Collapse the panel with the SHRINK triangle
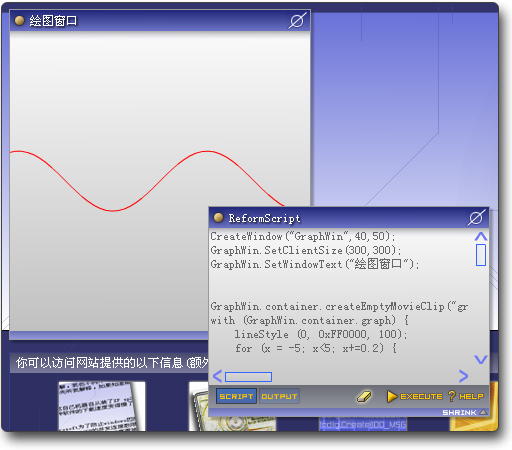Viewport: 512px width, 450px height. tap(483, 412)
